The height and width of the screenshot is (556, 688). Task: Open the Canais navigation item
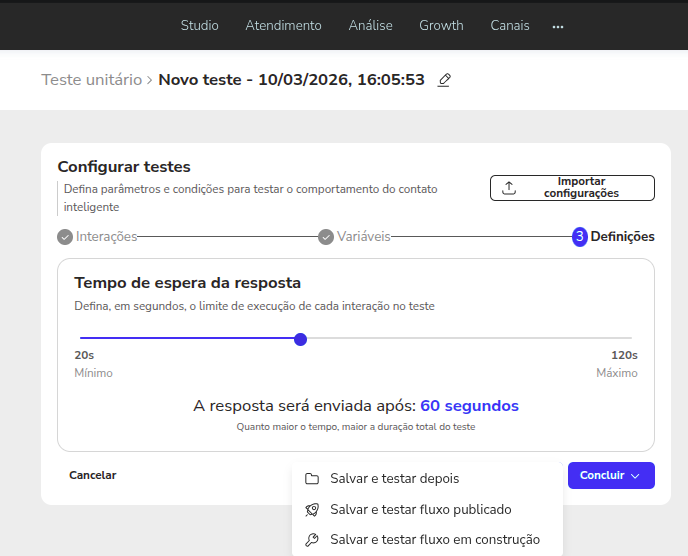[510, 25]
